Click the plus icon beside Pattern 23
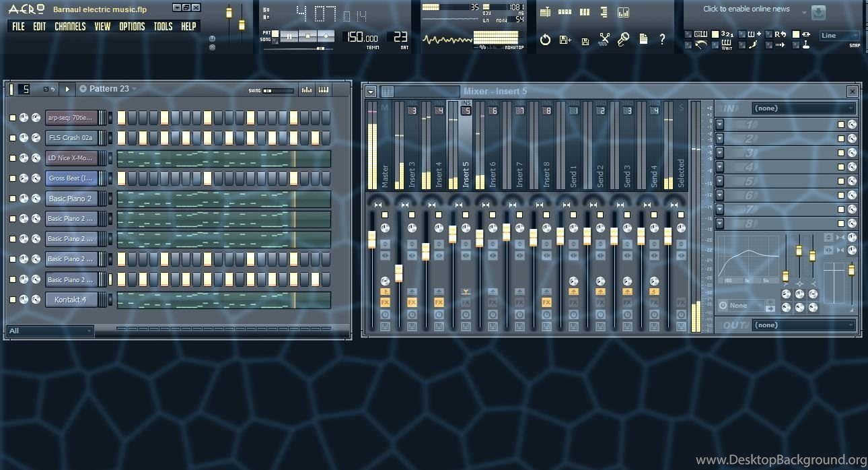This screenshot has height=470, width=868. pos(83,89)
